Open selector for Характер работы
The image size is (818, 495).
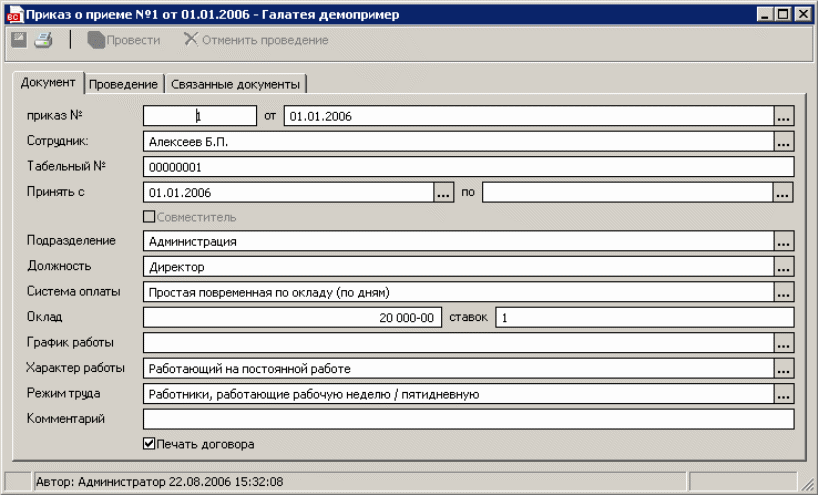click(x=784, y=368)
